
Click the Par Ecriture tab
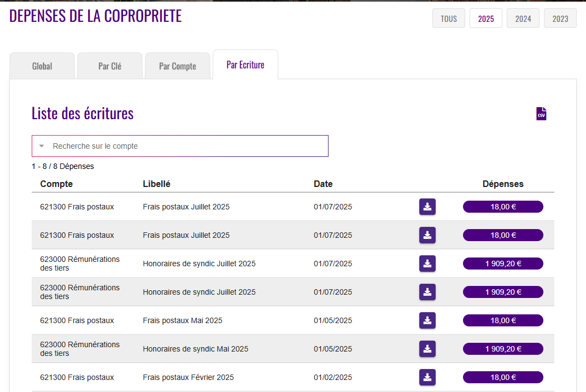[245, 65]
